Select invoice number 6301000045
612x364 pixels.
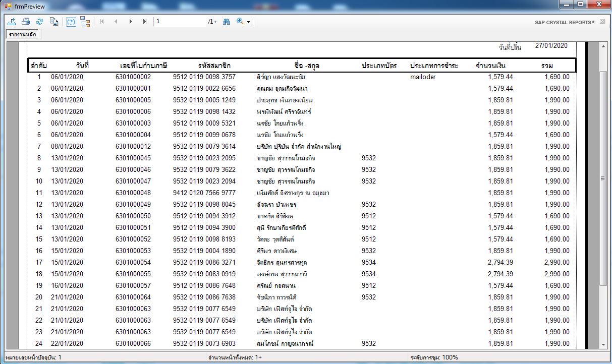point(133,158)
